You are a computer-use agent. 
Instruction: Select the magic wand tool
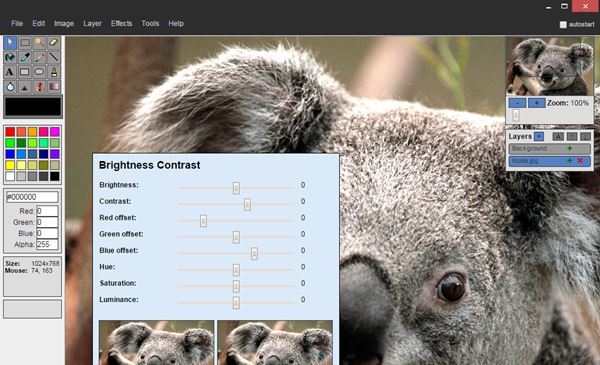click(x=39, y=42)
